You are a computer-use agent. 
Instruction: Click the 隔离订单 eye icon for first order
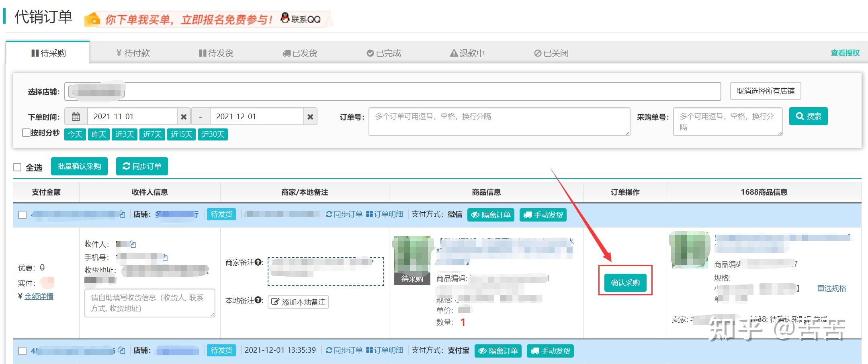pos(476,215)
